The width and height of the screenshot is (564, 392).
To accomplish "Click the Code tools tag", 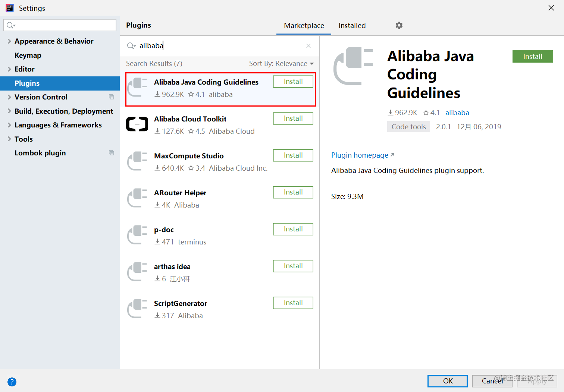I will tap(409, 127).
